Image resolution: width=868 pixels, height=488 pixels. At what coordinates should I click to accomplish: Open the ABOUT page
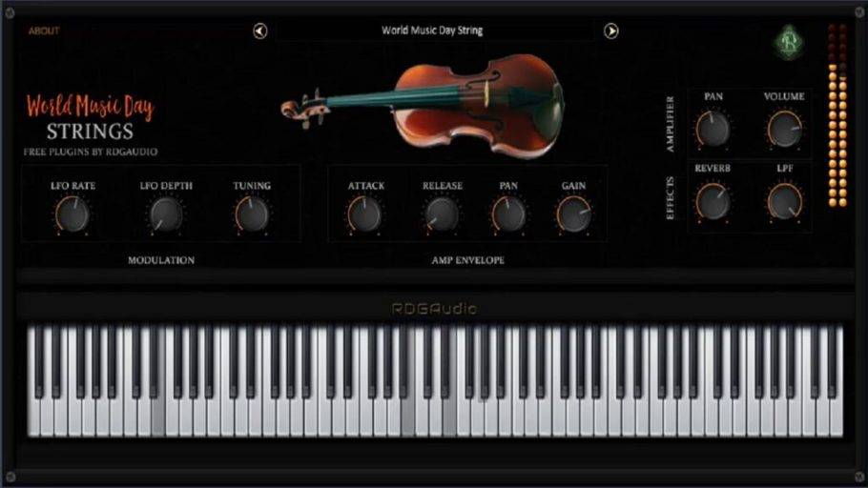click(x=44, y=30)
